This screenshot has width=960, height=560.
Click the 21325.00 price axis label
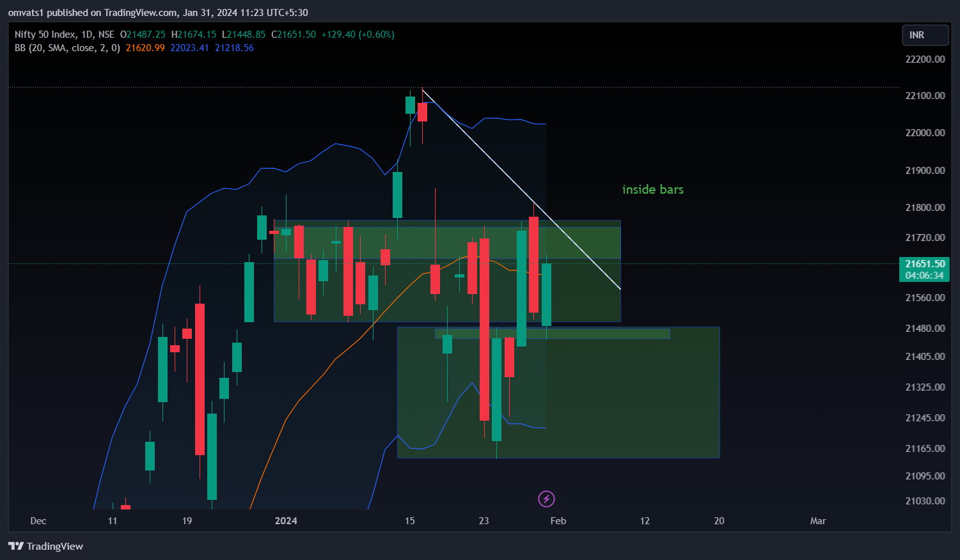click(925, 387)
